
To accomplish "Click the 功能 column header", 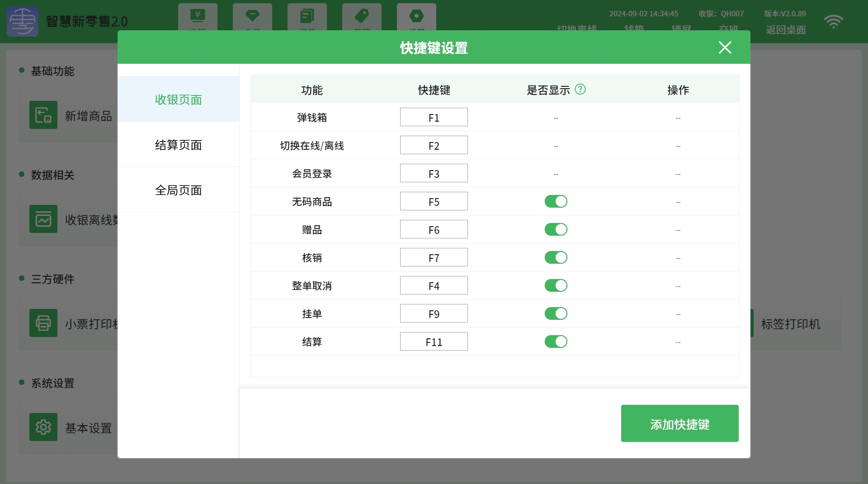I will (312, 90).
